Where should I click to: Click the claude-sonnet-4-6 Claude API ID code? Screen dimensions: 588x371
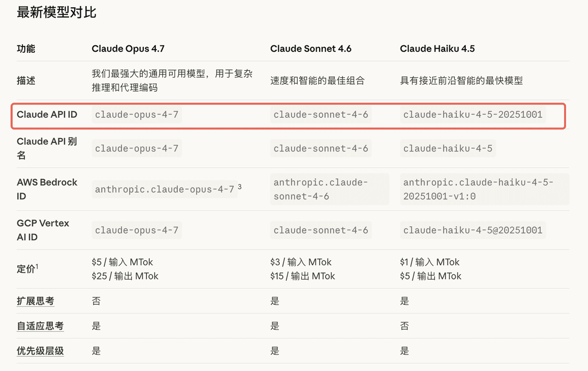(x=321, y=114)
